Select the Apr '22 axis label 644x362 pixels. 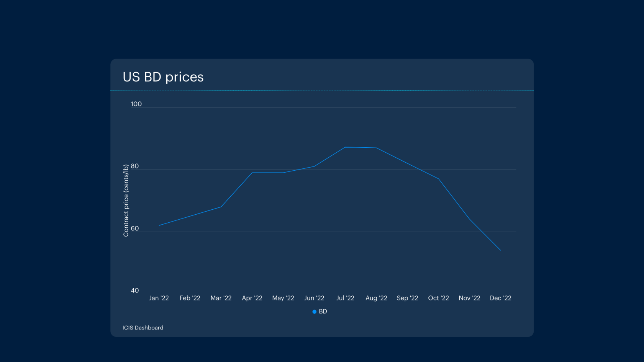(252, 298)
